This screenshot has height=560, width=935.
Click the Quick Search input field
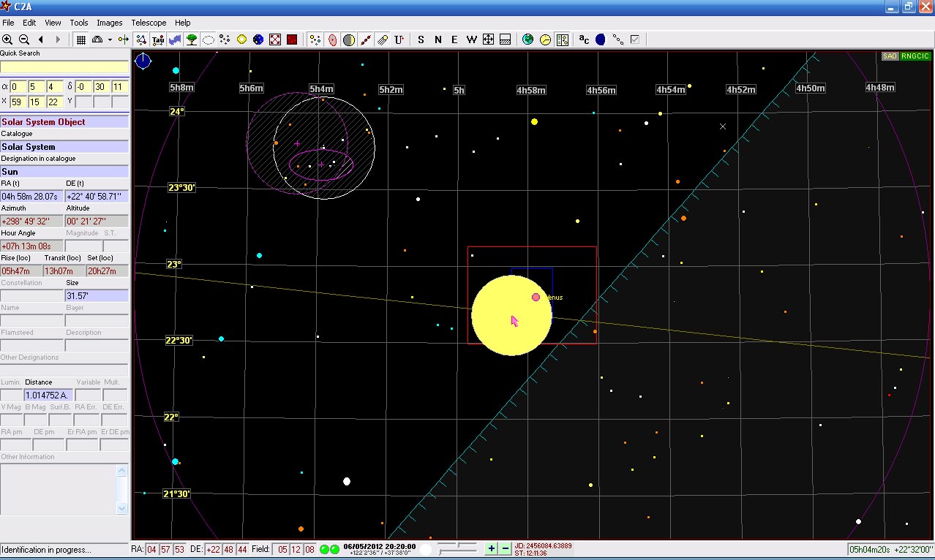pyautogui.click(x=64, y=67)
